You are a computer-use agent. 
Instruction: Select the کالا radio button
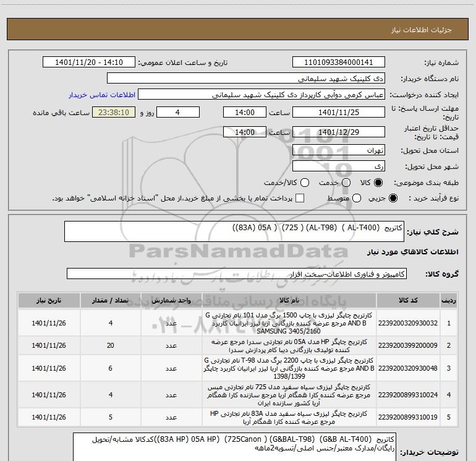tap(378, 183)
